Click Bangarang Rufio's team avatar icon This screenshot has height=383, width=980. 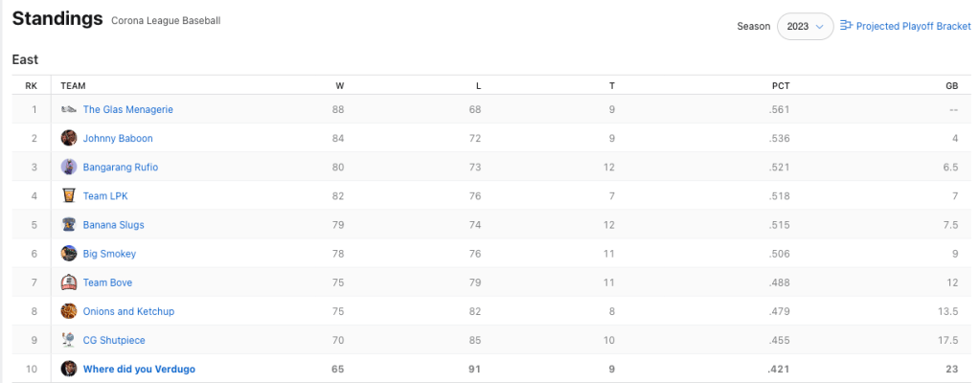68,168
